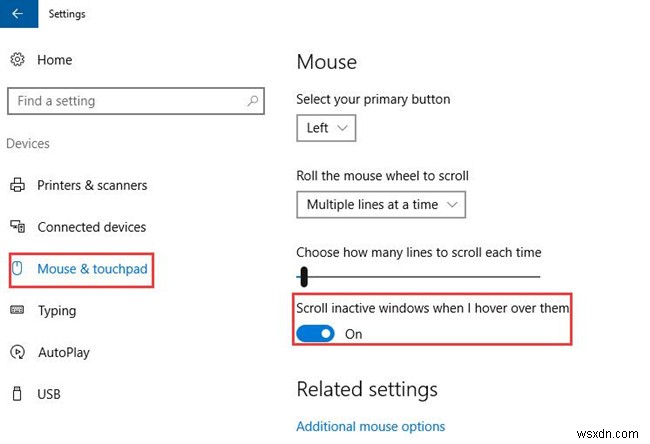This screenshot has width=650, height=444.
Task: Click the Connected devices icon
Action: 18,227
